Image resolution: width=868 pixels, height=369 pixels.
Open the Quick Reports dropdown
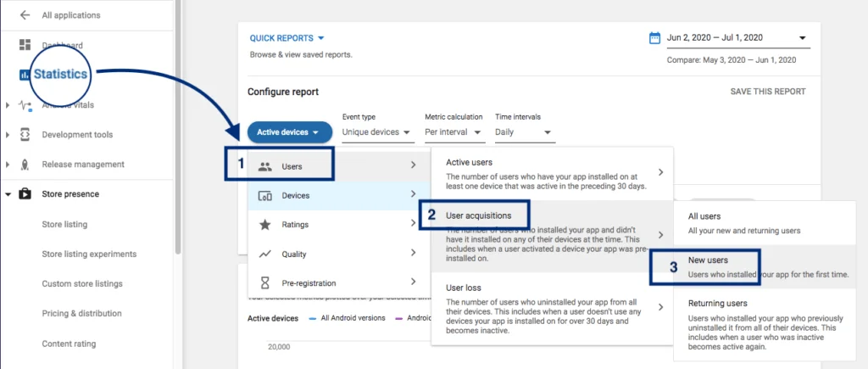[287, 38]
